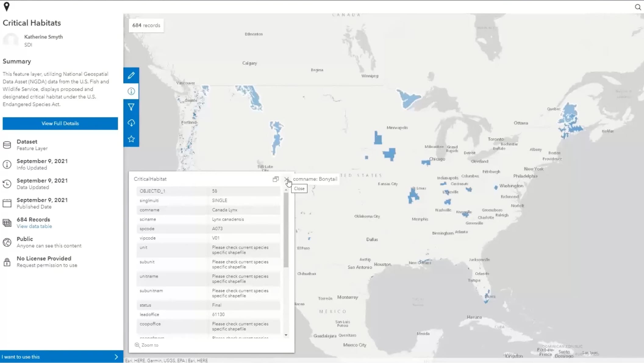The width and height of the screenshot is (644, 363).
Task: Click Katherine Smyth owner name
Action: (43, 37)
